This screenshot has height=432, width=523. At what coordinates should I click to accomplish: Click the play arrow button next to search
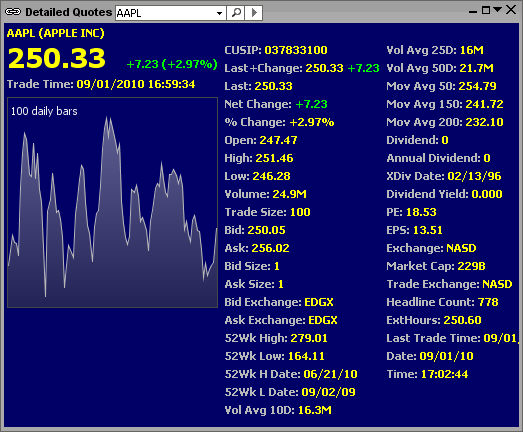[254, 13]
